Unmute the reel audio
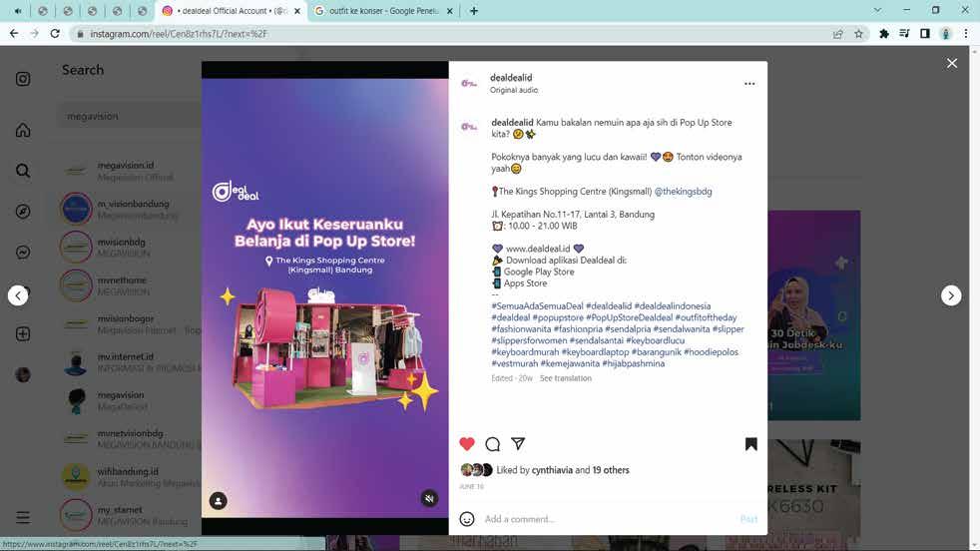The height and width of the screenshot is (551, 980). click(x=429, y=498)
